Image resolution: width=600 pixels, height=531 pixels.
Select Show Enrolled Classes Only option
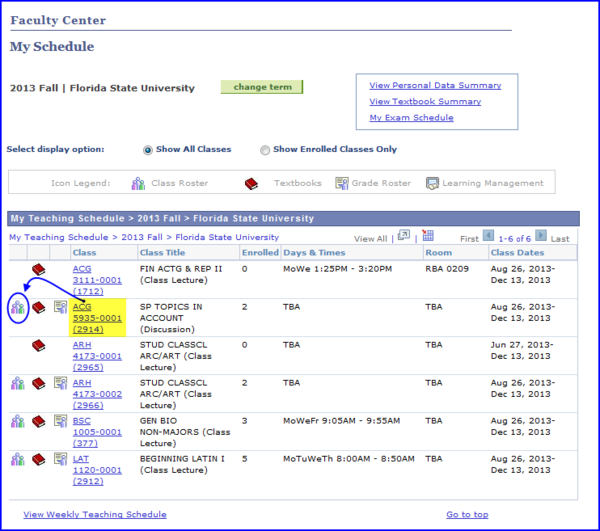[x=264, y=150]
